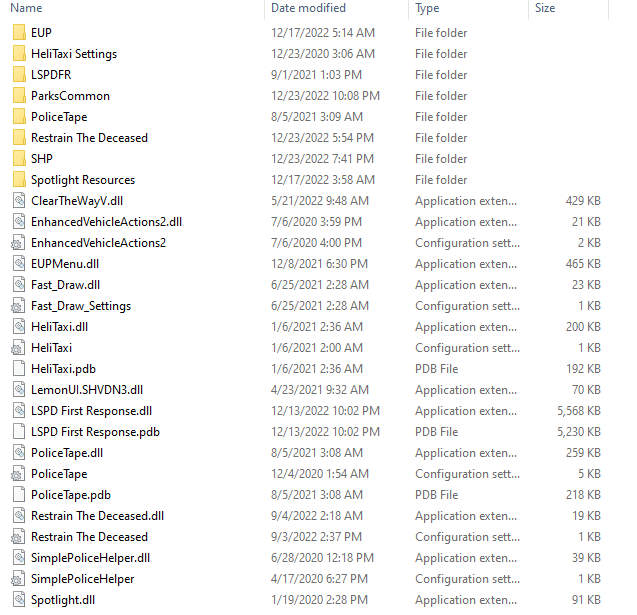Select the file name LemonUI.SHVDN3.dll
This screenshot has width=637, height=615.
[87, 390]
